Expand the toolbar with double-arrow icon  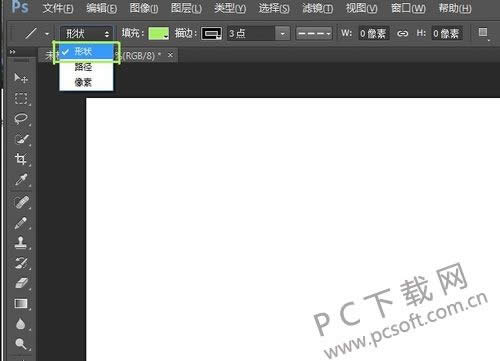12,52
